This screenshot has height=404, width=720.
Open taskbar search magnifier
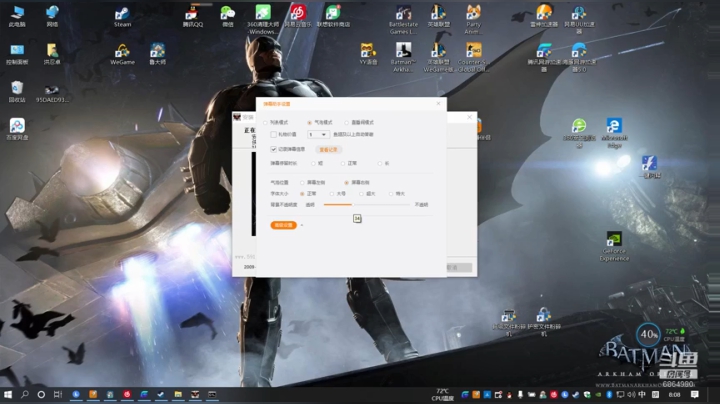point(25,394)
